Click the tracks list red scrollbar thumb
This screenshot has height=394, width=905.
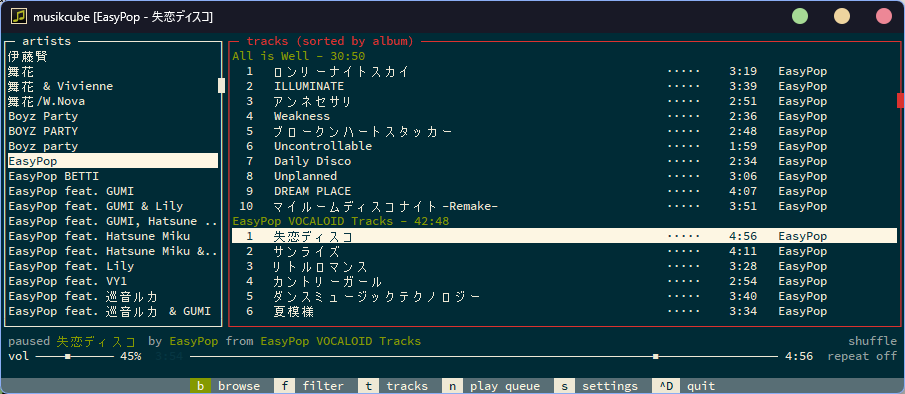pos(900,100)
